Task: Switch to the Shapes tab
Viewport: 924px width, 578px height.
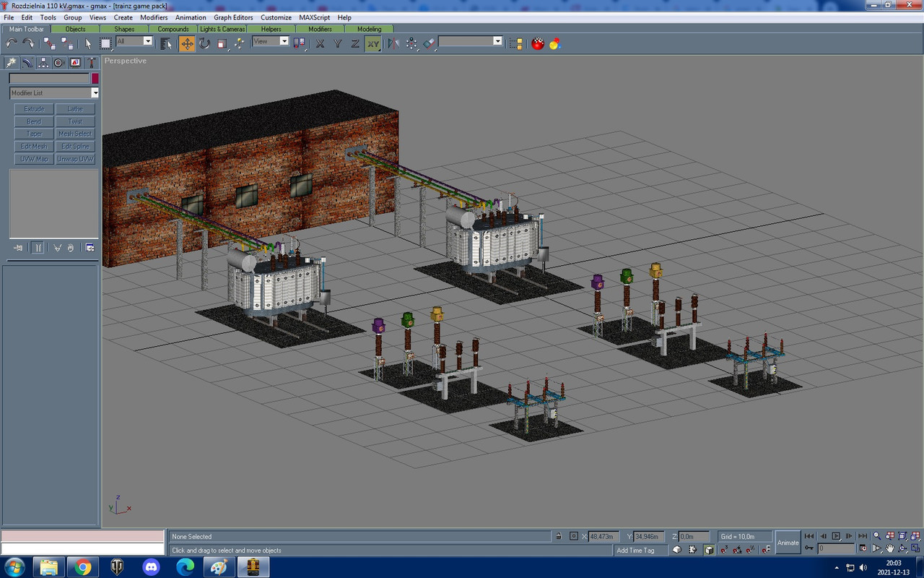Action: [x=124, y=29]
